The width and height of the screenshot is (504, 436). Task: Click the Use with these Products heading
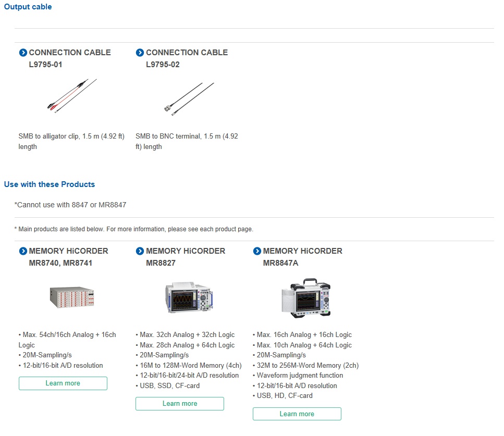click(50, 184)
